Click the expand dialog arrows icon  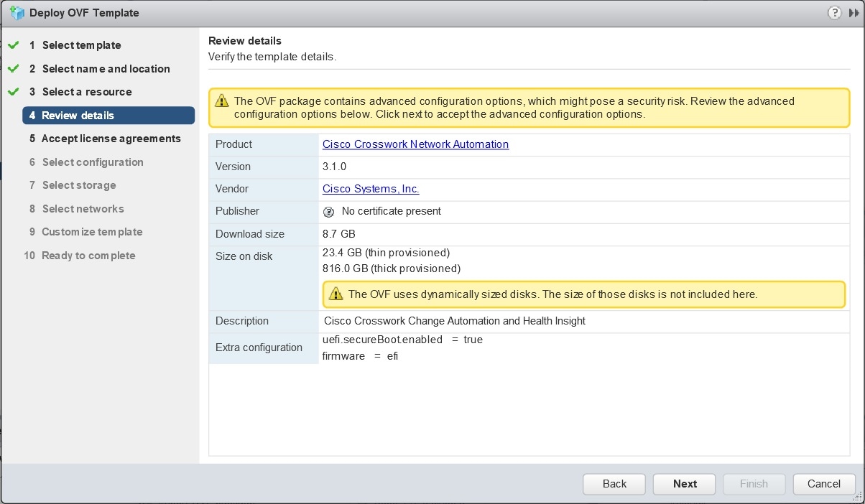point(852,13)
